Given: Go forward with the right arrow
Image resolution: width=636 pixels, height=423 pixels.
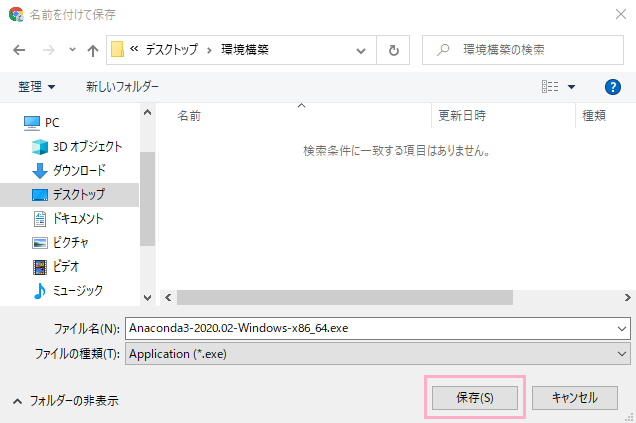Looking at the screenshot, I should coord(49,50).
